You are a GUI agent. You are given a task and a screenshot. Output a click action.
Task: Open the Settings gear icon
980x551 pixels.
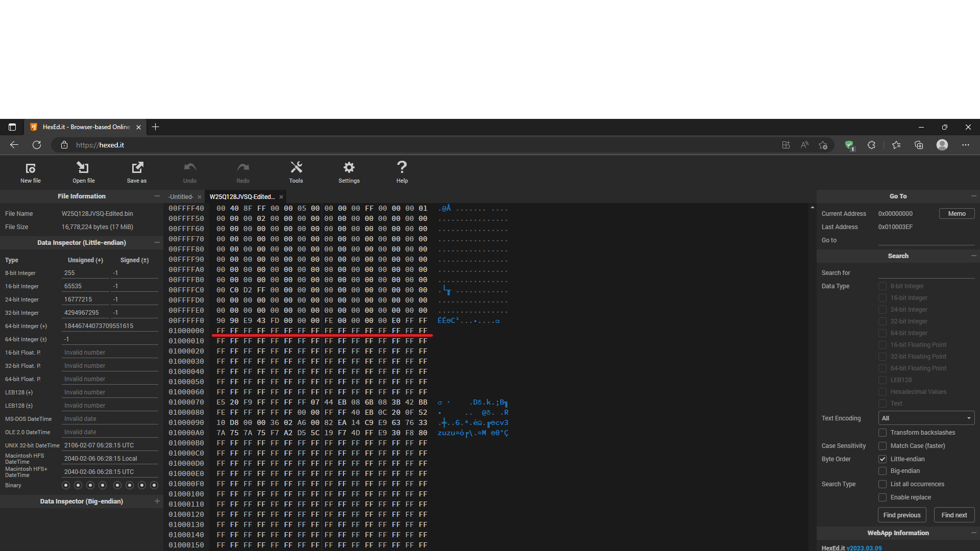click(x=349, y=172)
